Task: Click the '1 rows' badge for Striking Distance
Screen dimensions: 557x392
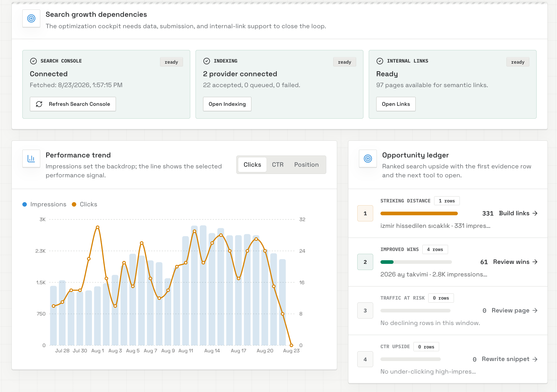Action: (x=447, y=201)
